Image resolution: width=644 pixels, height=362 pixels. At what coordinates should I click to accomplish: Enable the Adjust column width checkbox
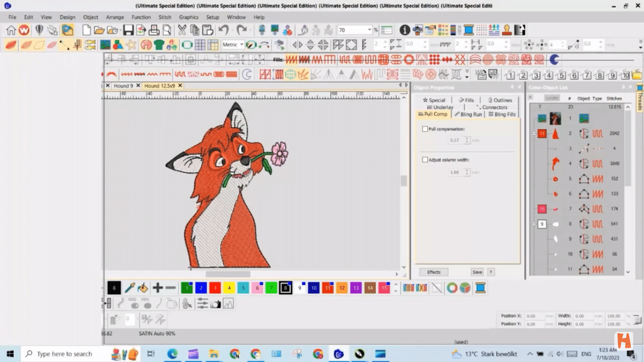pos(425,160)
